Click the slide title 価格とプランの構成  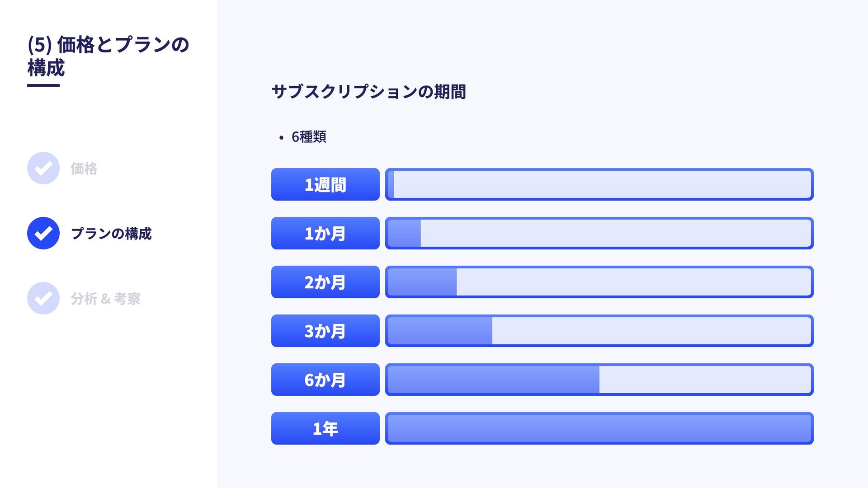(108, 56)
